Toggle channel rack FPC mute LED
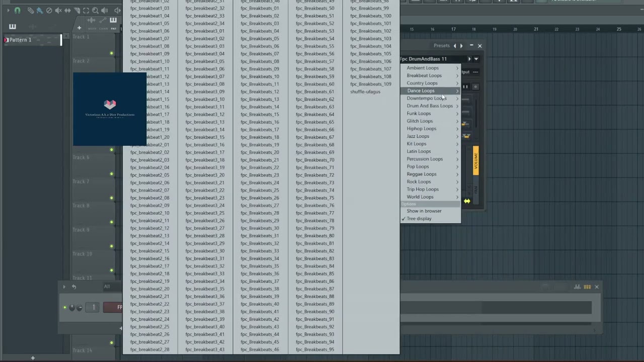644x362 pixels. click(x=64, y=307)
